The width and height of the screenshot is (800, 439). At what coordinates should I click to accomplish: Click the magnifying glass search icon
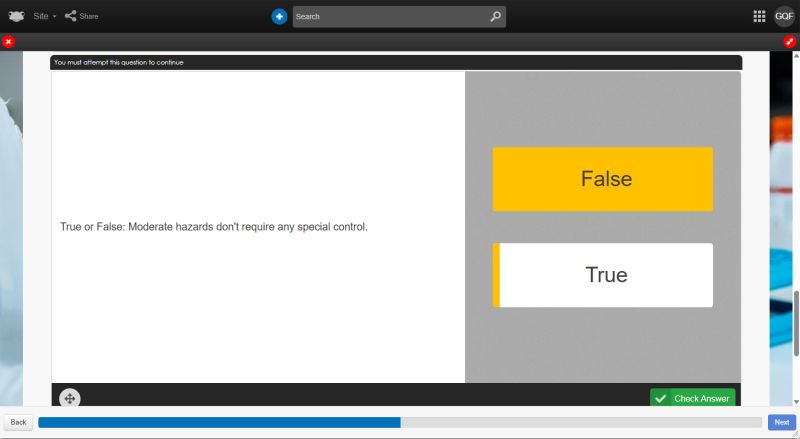coord(495,17)
